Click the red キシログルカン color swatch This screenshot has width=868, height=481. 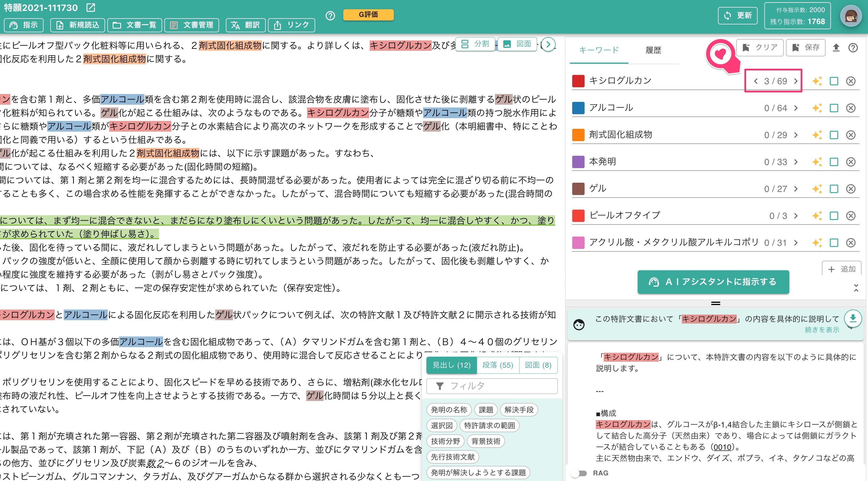pyautogui.click(x=578, y=81)
